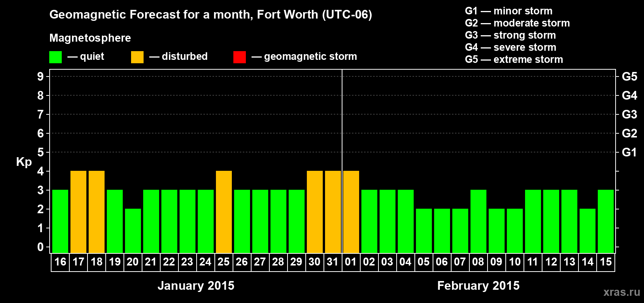Click the short green bar for February 10
The width and height of the screenshot is (644, 303).
tap(515, 231)
